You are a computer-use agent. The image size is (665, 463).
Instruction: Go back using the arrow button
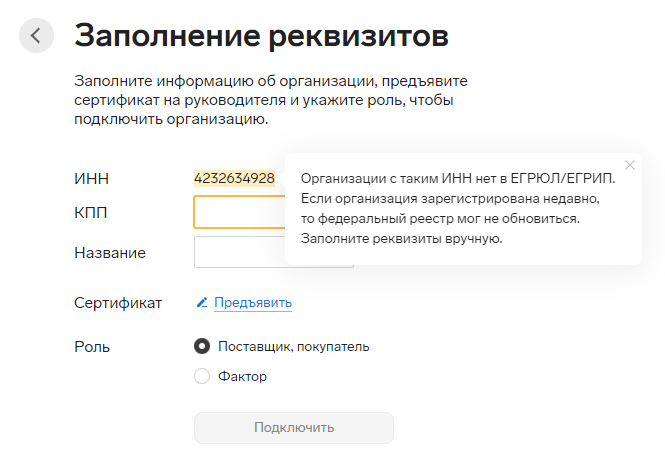pos(36,36)
